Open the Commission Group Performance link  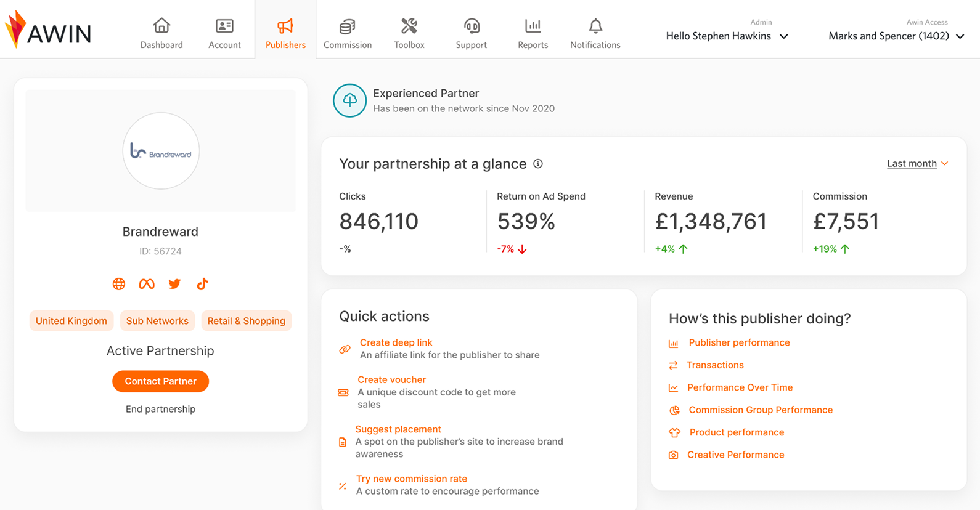tap(761, 410)
